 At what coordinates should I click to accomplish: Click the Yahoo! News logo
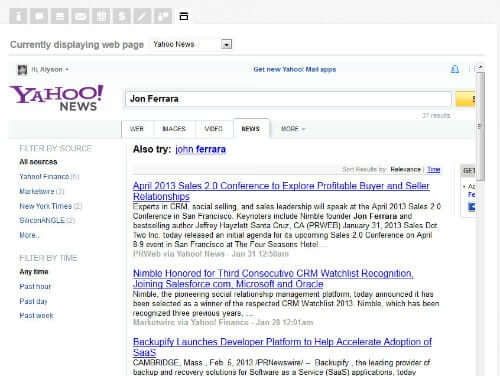pos(56,98)
